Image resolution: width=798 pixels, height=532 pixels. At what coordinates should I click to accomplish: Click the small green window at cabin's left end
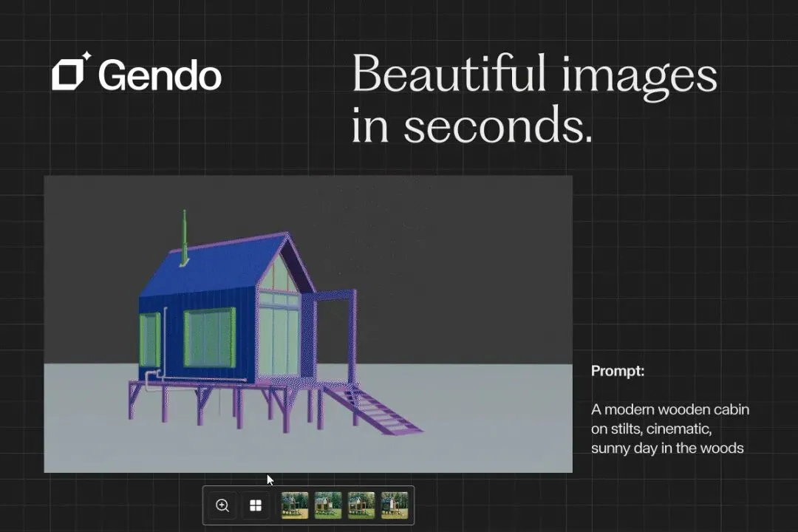click(149, 340)
